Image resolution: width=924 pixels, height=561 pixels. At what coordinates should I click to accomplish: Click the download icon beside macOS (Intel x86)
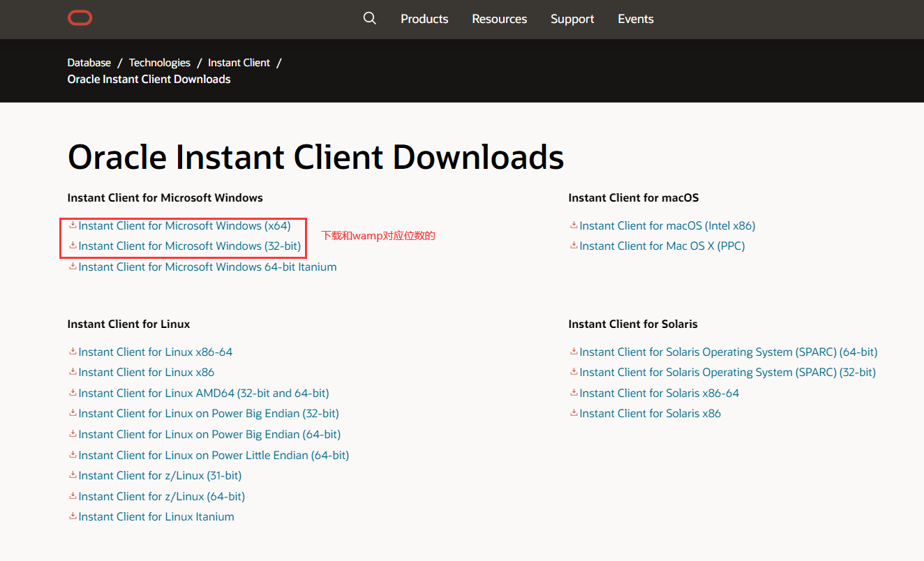click(x=574, y=225)
